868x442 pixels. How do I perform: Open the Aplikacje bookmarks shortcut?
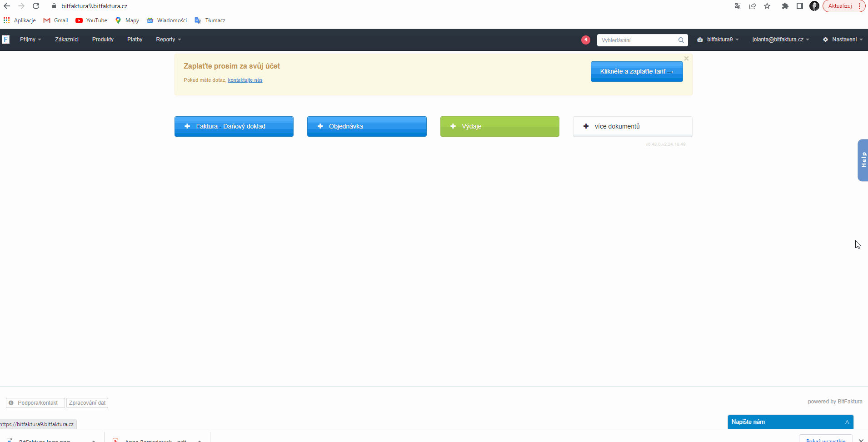[x=20, y=20]
